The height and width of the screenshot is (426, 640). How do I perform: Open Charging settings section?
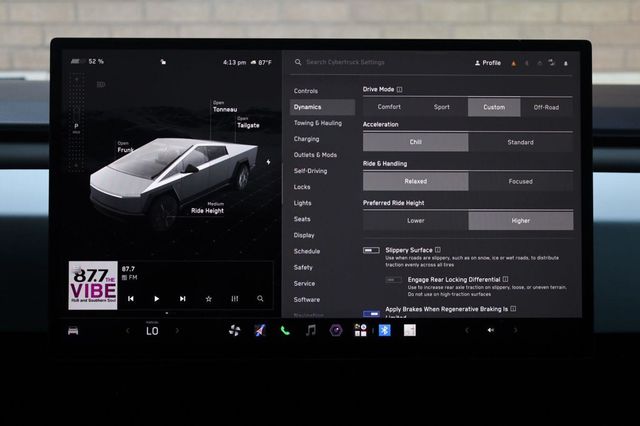tap(322, 139)
